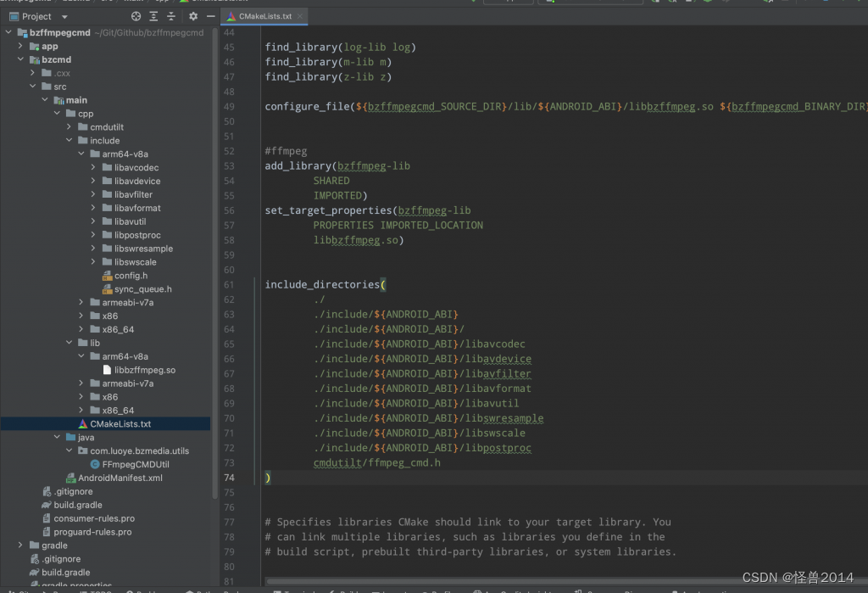Click the Collapse All icon in Project panel
The image size is (868, 593).
pos(171,17)
